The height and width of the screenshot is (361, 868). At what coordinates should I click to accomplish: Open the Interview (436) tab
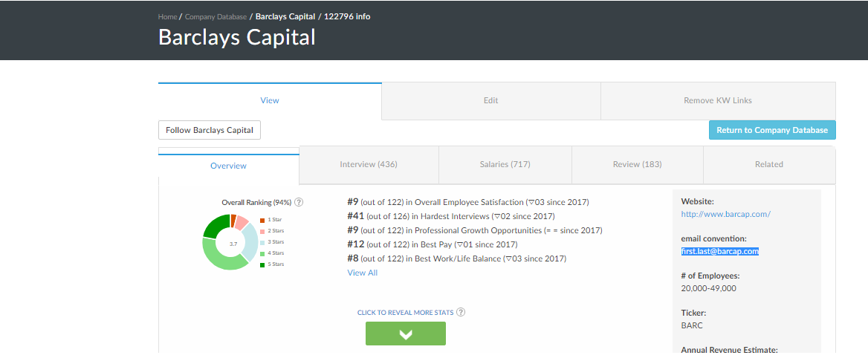point(369,164)
